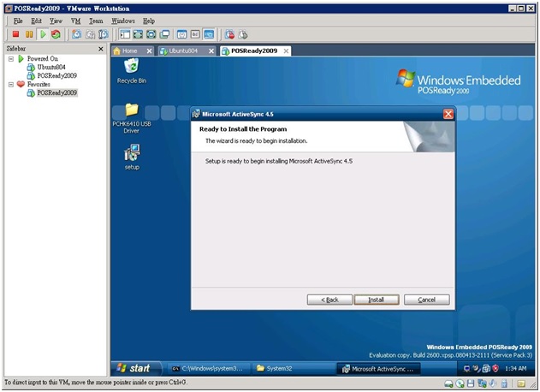Click the Back button in the wizard
The height and width of the screenshot is (392, 540).
coord(329,300)
